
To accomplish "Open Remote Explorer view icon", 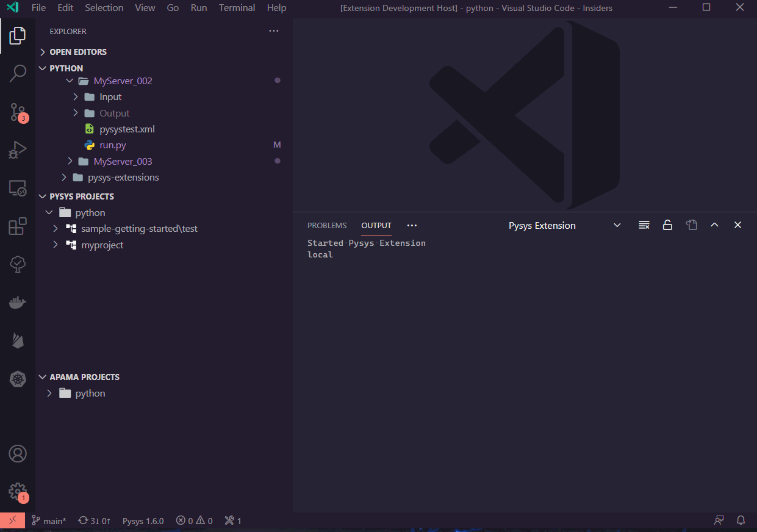I will click(x=18, y=188).
